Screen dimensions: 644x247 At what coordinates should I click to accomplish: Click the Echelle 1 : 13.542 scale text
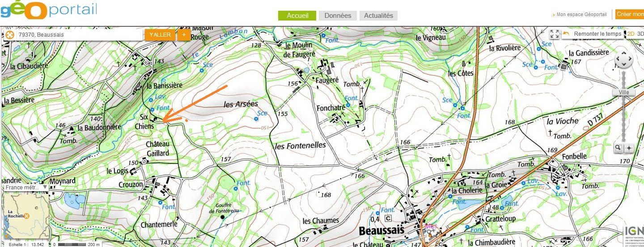click(27, 244)
